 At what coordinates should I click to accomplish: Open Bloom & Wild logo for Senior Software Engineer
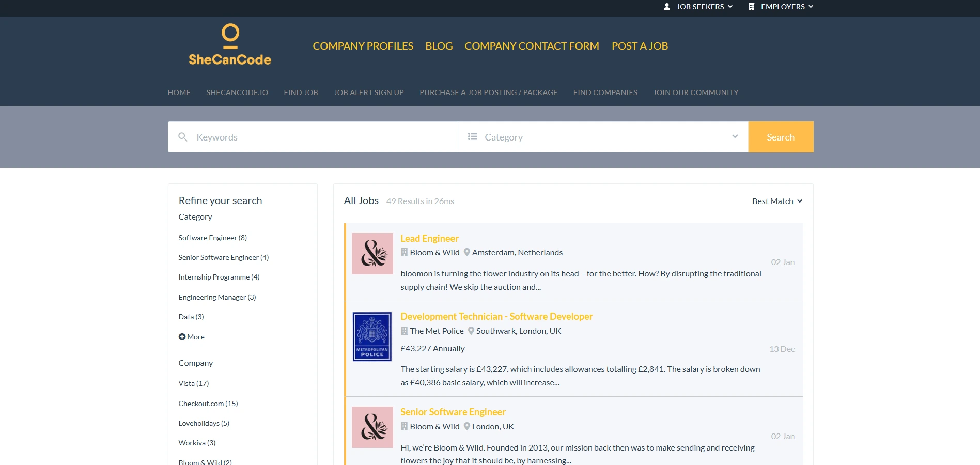tap(372, 427)
